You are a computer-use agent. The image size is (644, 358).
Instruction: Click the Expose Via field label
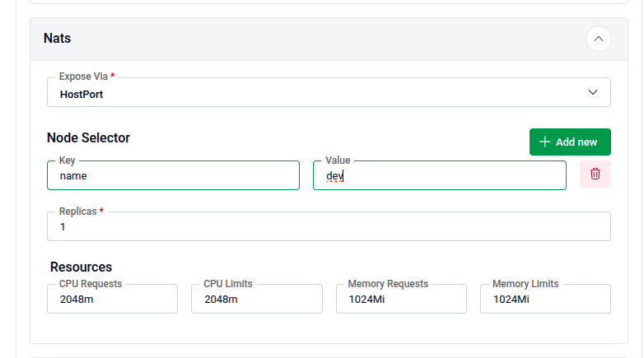pyautogui.click(x=83, y=77)
